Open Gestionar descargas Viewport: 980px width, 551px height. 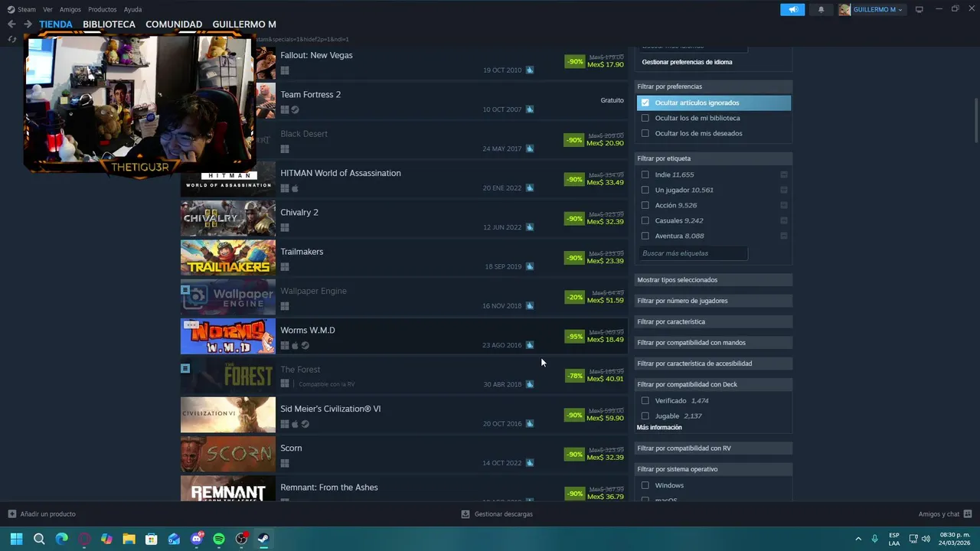[x=503, y=514]
